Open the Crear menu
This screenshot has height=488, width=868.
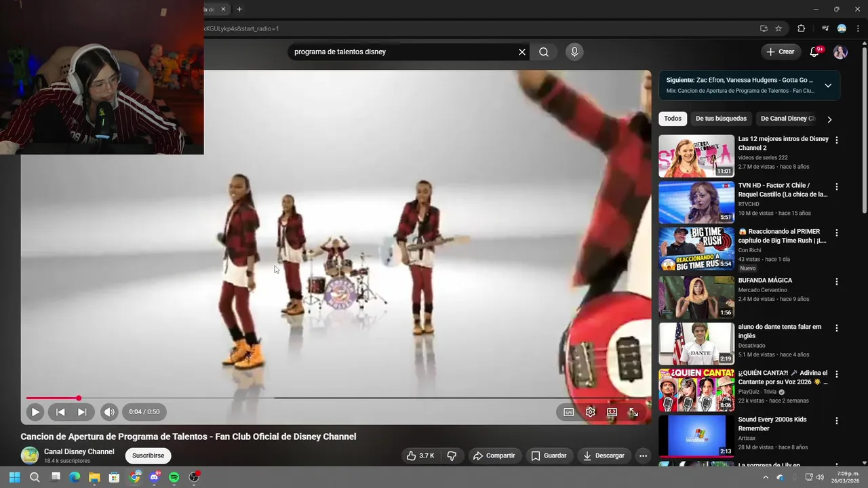[780, 52]
